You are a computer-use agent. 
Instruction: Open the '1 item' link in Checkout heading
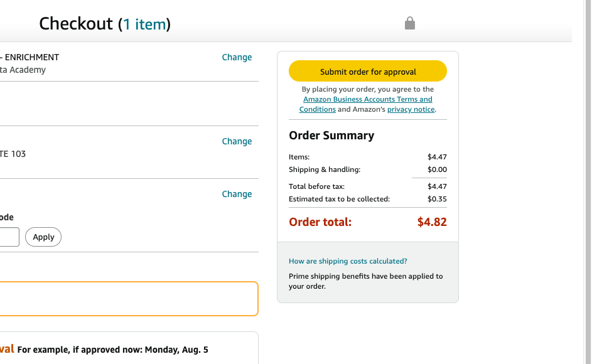[x=144, y=24]
